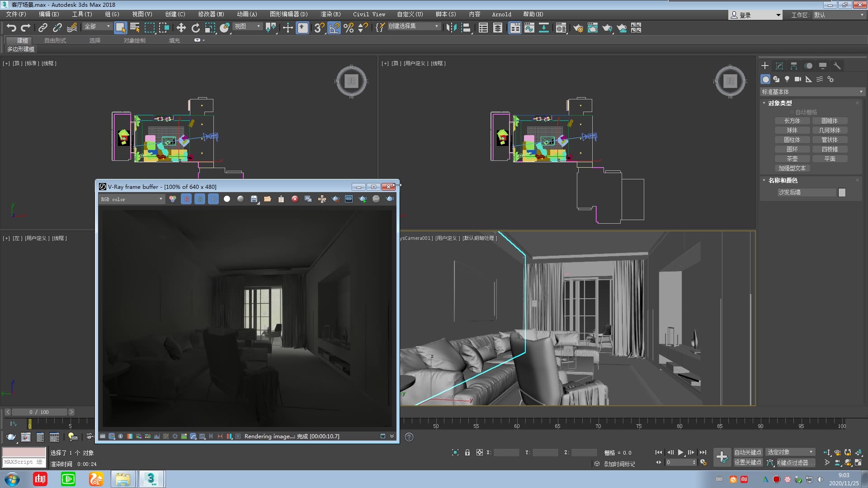868x488 pixels.
Task: Open the Modify command panel tab
Action: tap(779, 66)
